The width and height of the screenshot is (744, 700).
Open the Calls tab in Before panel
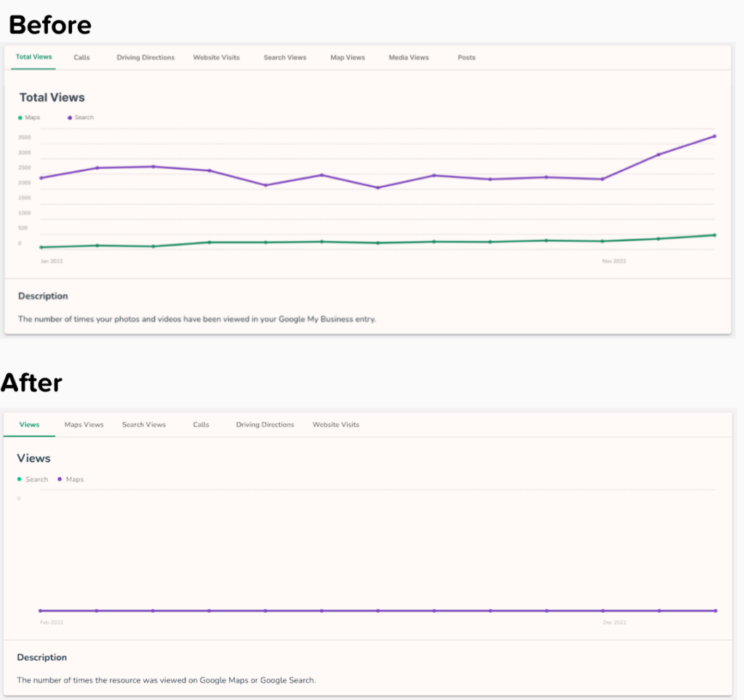click(81, 57)
